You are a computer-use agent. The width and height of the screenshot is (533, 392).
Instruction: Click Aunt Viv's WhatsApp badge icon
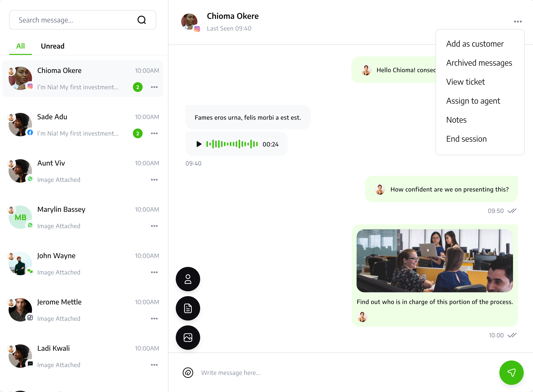click(x=30, y=179)
